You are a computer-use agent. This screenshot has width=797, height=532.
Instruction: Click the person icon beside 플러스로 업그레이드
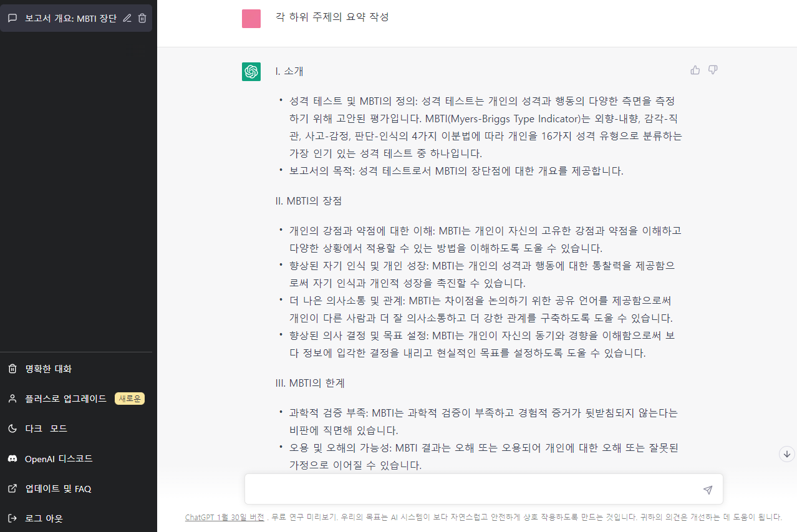click(x=12, y=399)
